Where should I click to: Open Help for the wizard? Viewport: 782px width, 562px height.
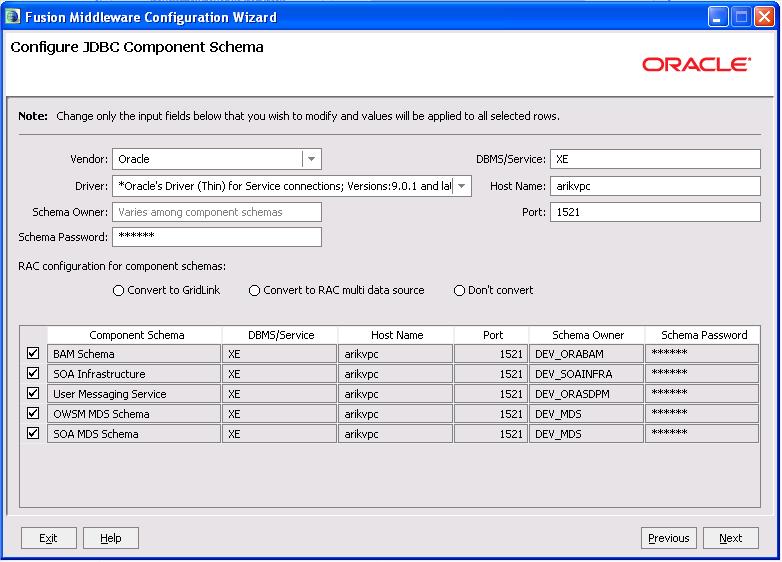[x=111, y=538]
